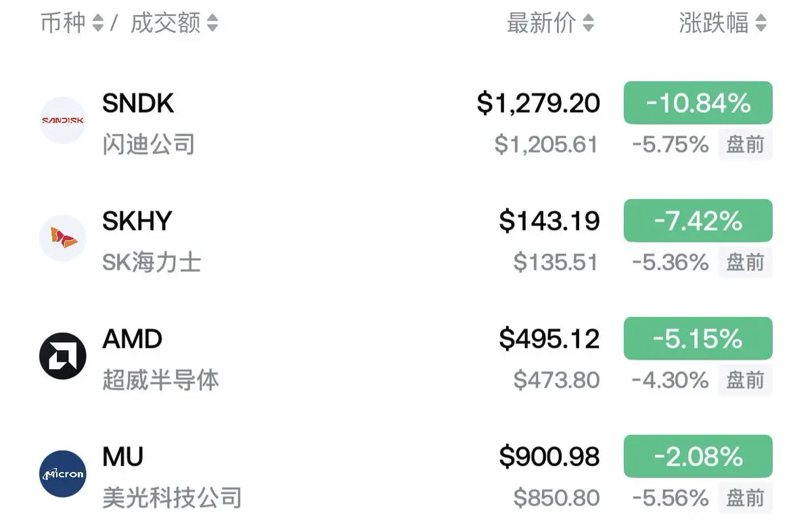Tap the -5.15% change badge
The width and height of the screenshot is (812, 531).
tap(698, 339)
